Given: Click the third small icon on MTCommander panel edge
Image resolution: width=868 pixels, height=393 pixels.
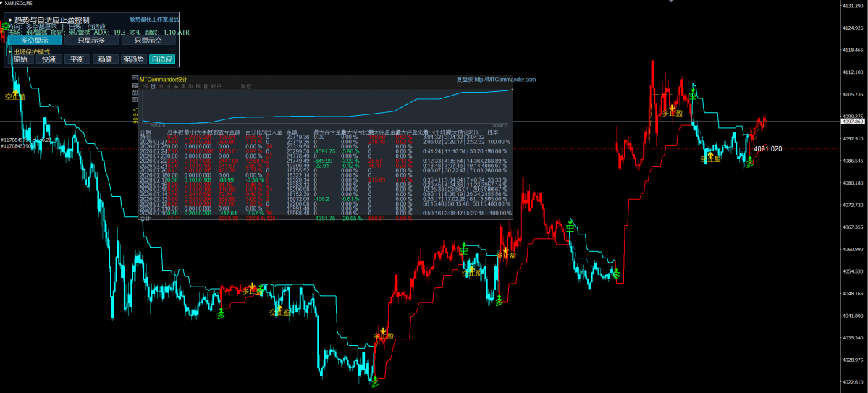Looking at the screenshot, I should 135,93.
